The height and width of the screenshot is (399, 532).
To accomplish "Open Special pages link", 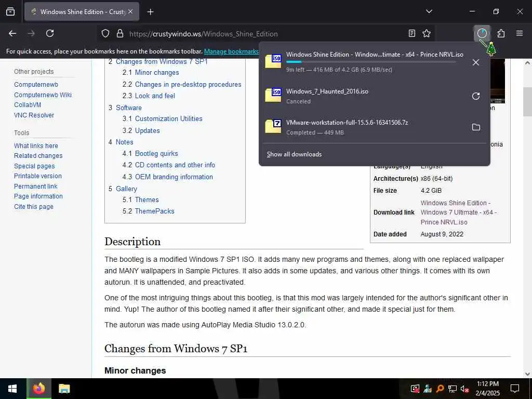I will (x=34, y=166).
